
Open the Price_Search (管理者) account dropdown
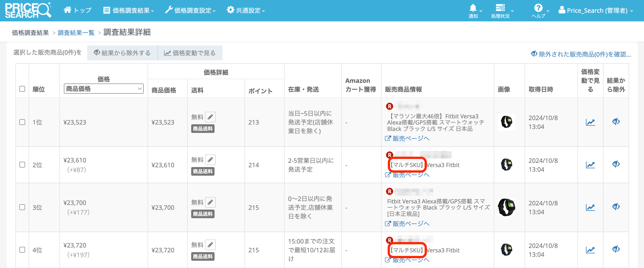click(596, 11)
